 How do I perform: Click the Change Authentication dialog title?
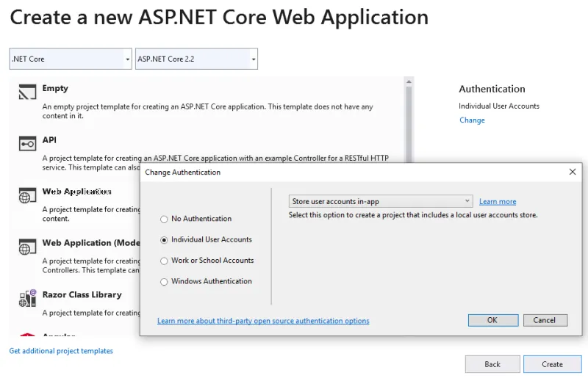pos(182,173)
